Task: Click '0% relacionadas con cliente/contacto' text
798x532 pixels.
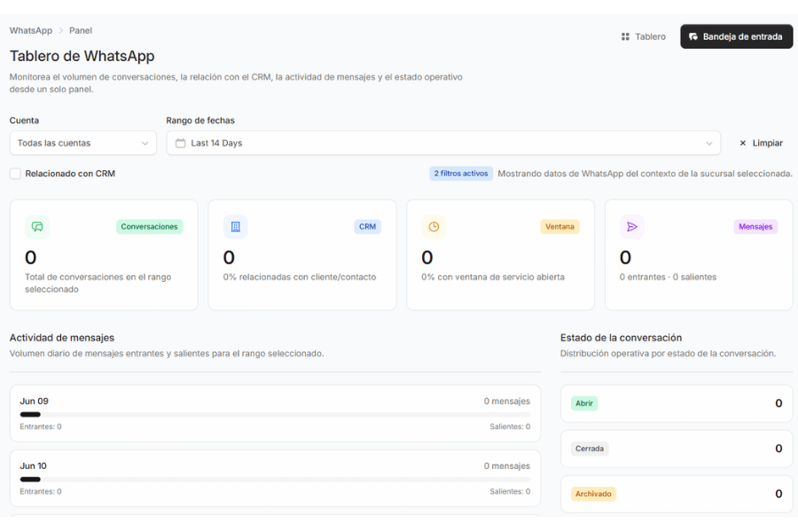Action: [300, 277]
